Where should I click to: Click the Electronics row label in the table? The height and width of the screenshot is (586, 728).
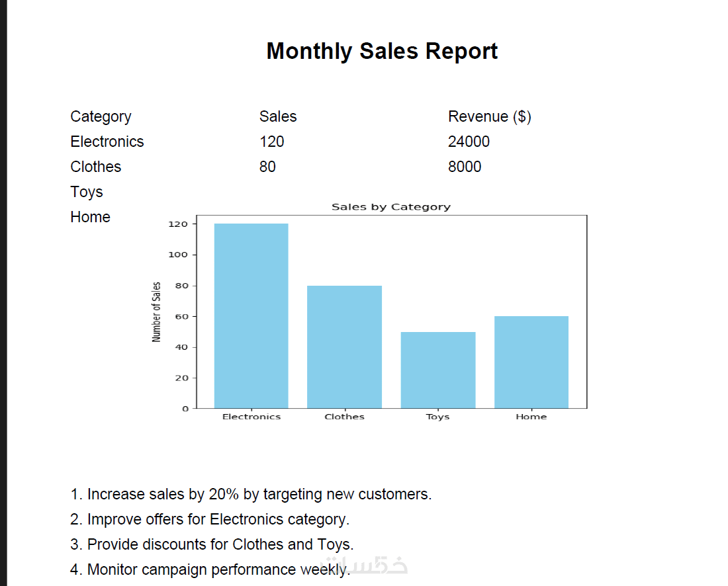[x=107, y=142]
